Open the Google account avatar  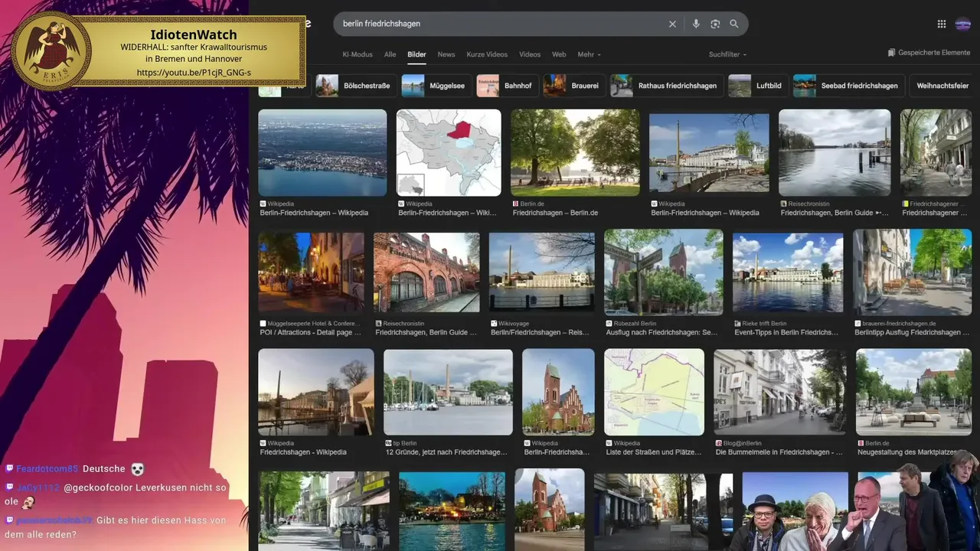(963, 24)
